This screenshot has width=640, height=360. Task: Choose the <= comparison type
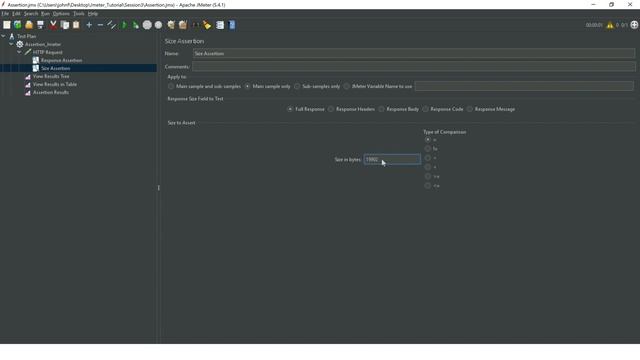tap(428, 186)
